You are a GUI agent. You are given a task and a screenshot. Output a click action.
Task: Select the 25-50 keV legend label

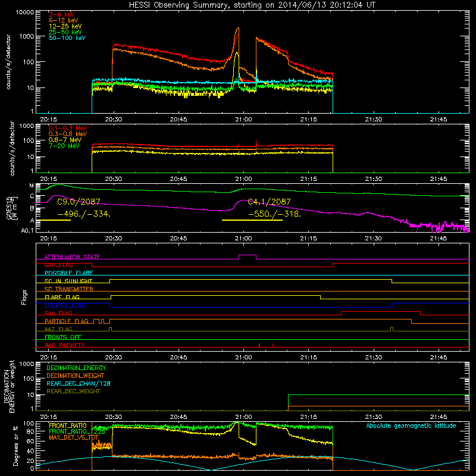point(65,32)
